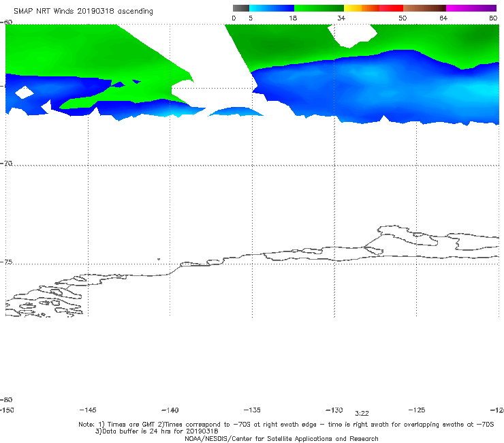The height and width of the screenshot is (443, 504).
Task: Click the longitude label '-150'
Action: click(7, 410)
